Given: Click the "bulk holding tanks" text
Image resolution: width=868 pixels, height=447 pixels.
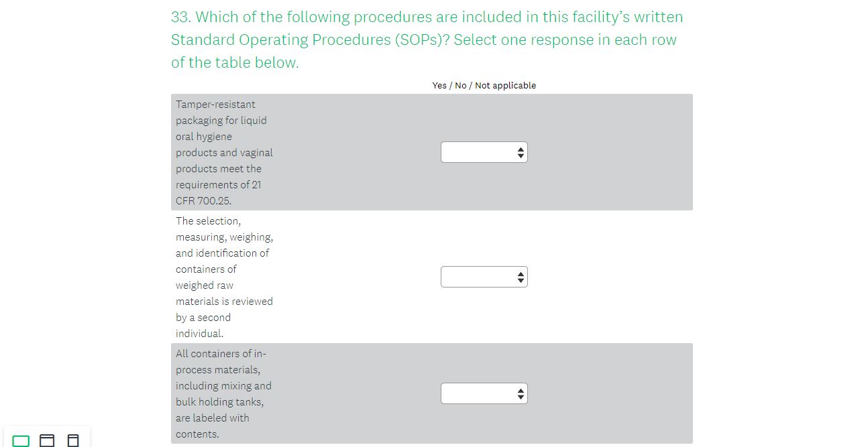Looking at the screenshot, I should 219,402.
